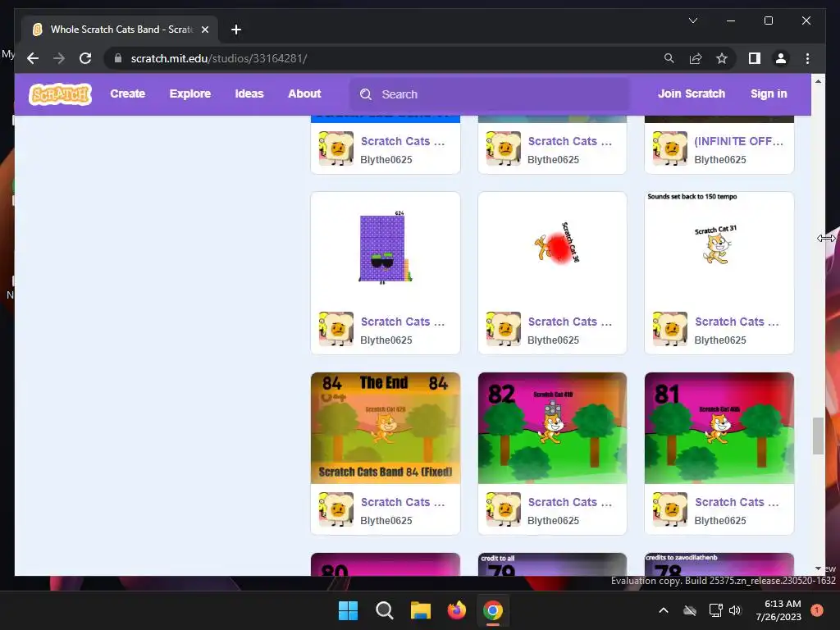Click Join Scratch in the navbar

[691, 94]
